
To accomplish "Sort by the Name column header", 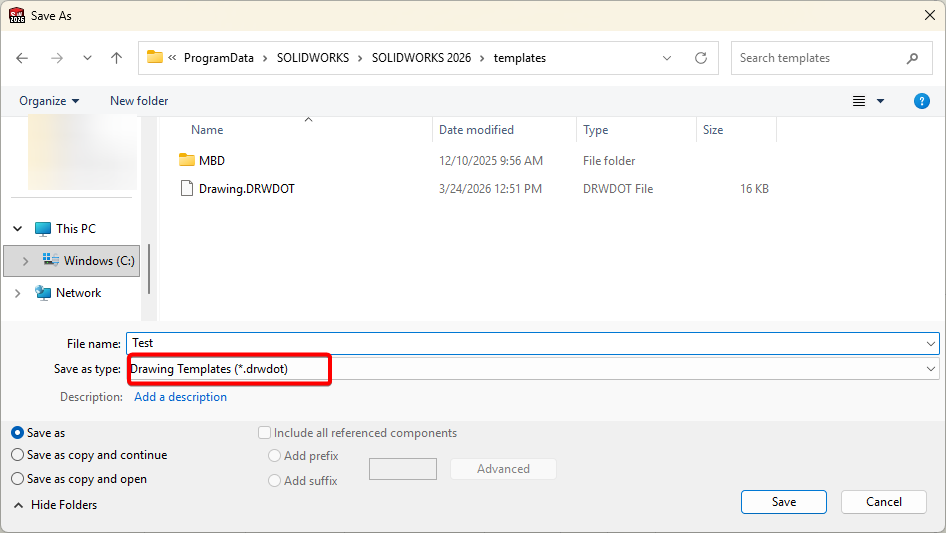I will [x=207, y=130].
